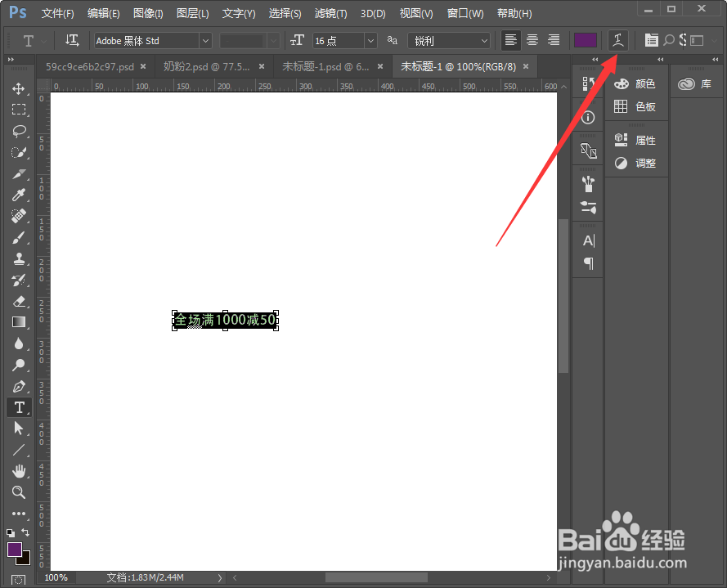Open the 调整 adjustments panel
Viewport: 727px width, 588px height.
tap(636, 163)
